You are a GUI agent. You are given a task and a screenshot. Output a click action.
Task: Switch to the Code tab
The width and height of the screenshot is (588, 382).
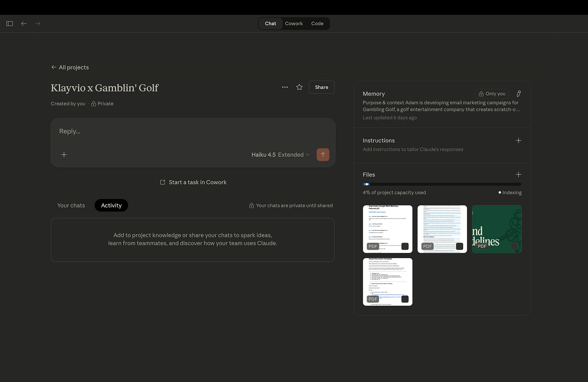click(317, 23)
